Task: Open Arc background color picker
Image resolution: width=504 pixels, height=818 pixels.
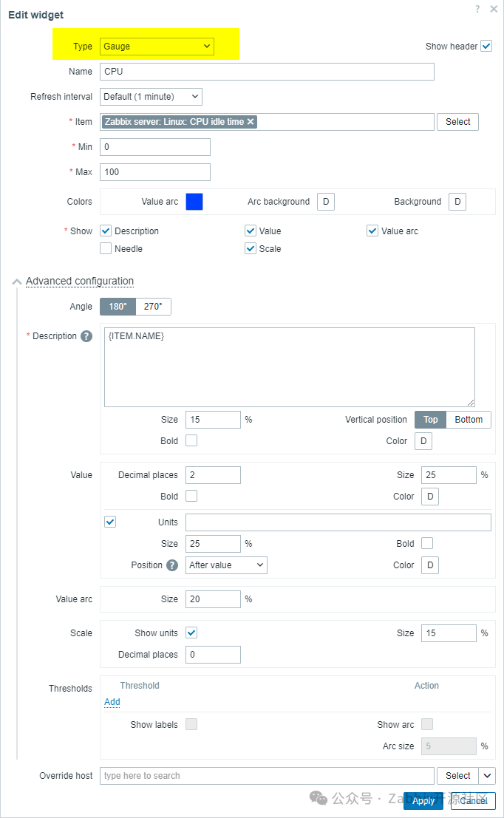Action: click(326, 202)
